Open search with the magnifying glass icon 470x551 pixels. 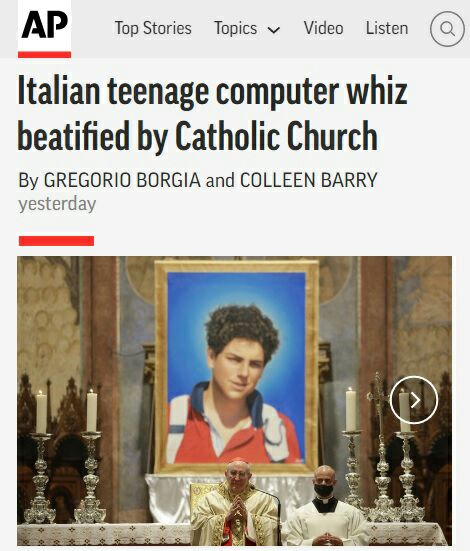coord(447,29)
